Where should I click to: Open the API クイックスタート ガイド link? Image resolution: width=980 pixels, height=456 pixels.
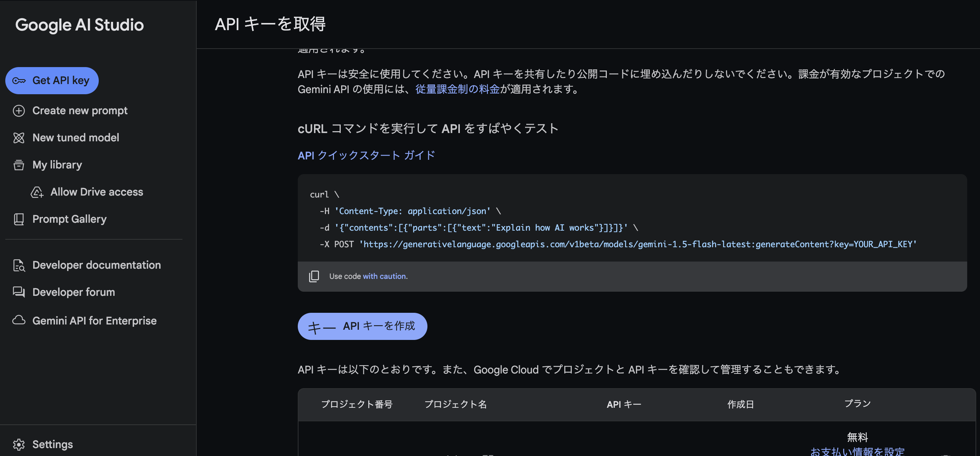pos(366,156)
